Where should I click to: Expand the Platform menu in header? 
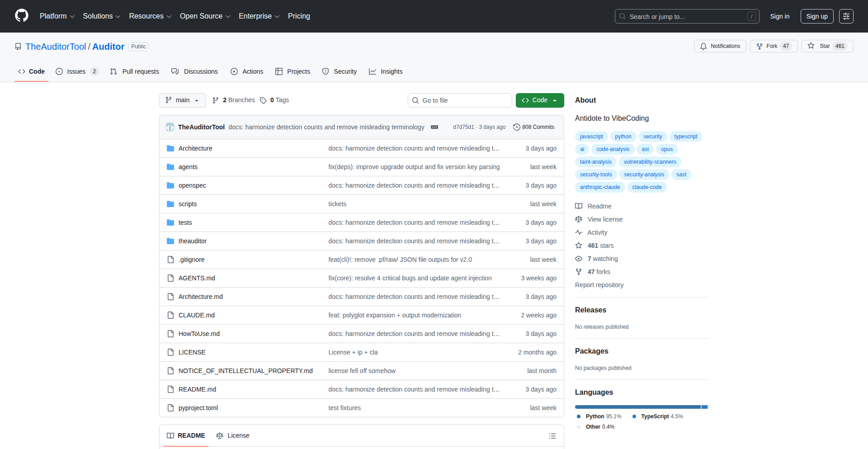pos(57,16)
